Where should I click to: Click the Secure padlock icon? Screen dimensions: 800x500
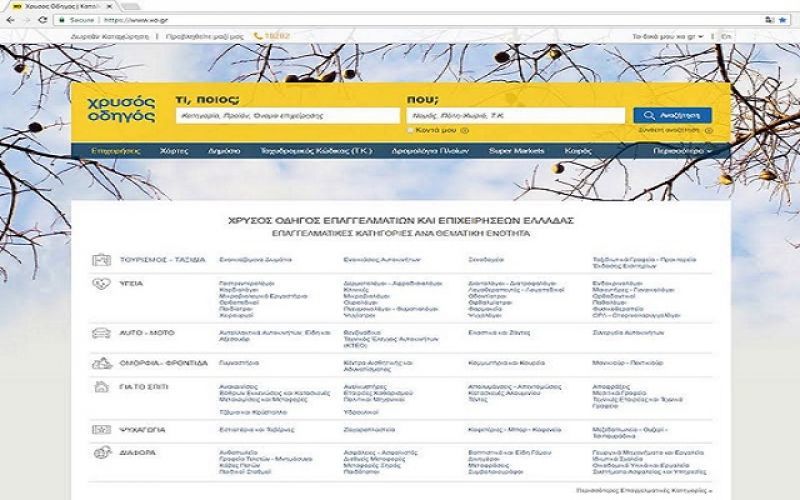[x=62, y=20]
